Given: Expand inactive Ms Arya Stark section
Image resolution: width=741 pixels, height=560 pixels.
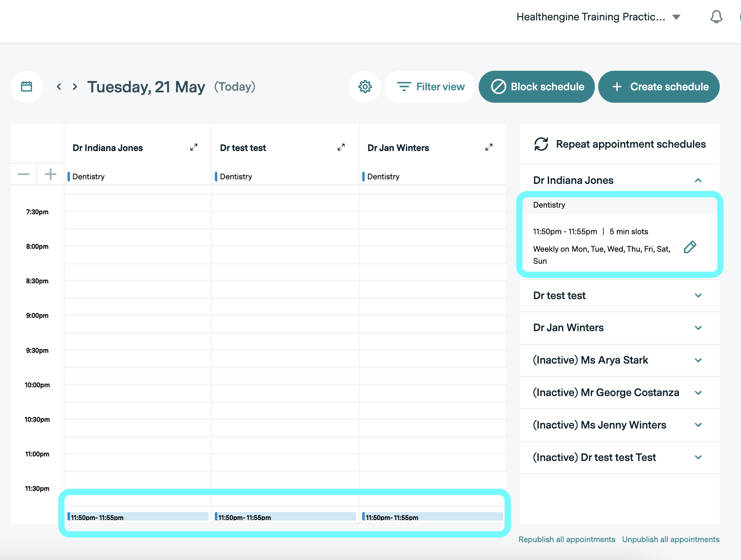Looking at the screenshot, I should point(698,360).
